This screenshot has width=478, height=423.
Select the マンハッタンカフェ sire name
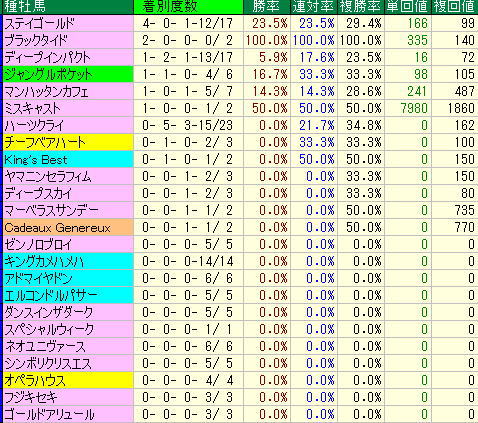pos(46,91)
